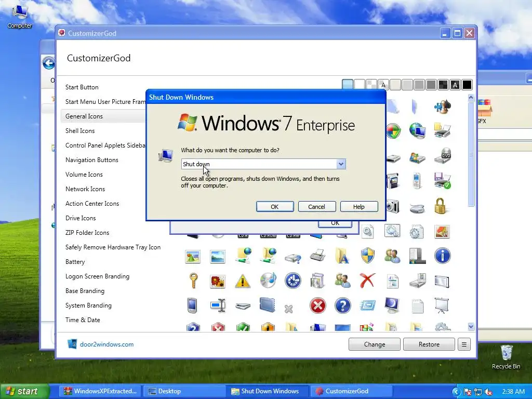
Task: Select the dark checkered background swatch
Action: click(443, 85)
